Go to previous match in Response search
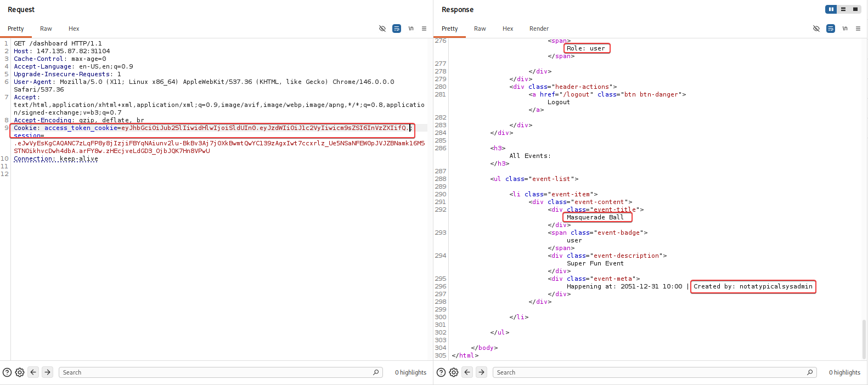 click(x=467, y=372)
